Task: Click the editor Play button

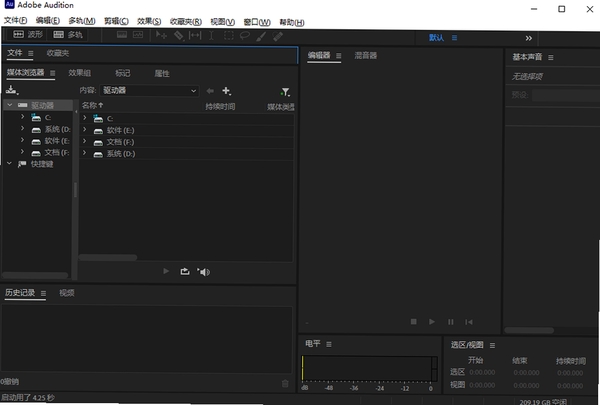Action: point(432,322)
